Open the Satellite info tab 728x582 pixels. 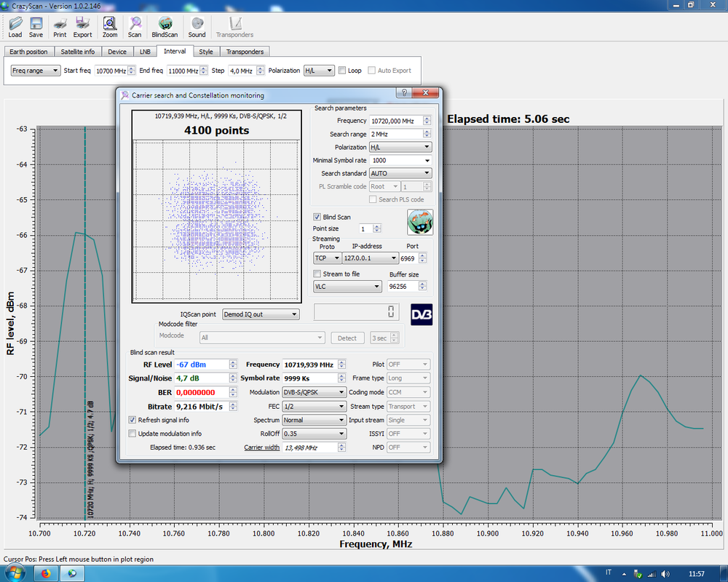[x=78, y=52]
